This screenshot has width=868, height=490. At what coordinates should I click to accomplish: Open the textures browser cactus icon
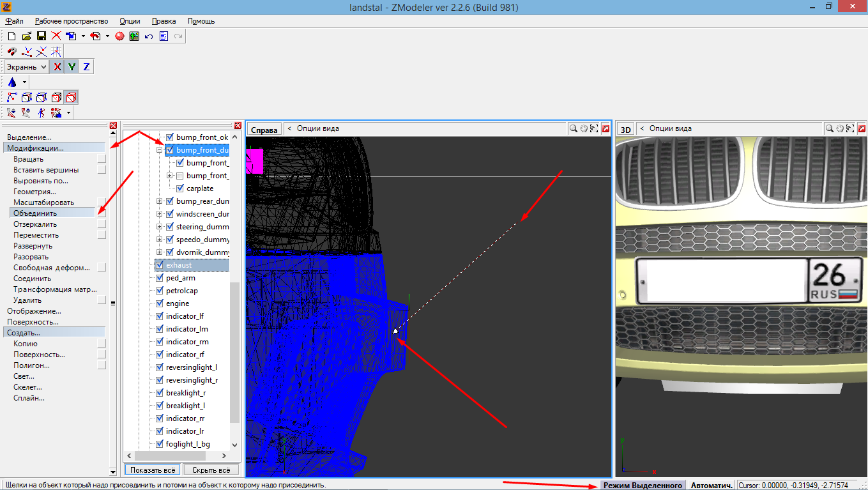pos(134,36)
